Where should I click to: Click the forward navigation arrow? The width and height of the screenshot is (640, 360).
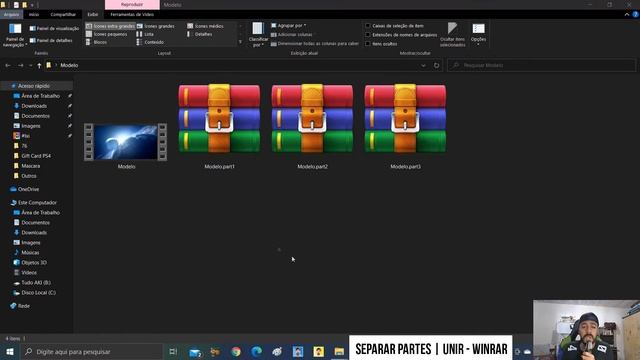tap(20, 65)
